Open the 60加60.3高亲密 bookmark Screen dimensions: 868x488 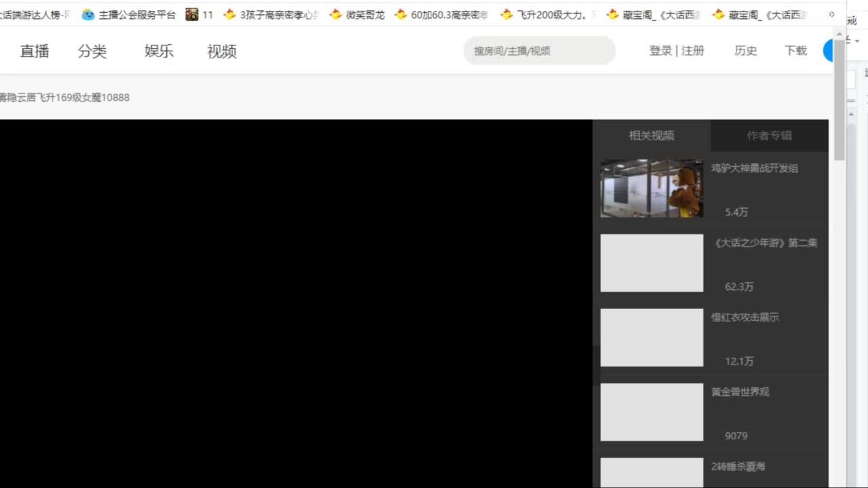click(441, 14)
